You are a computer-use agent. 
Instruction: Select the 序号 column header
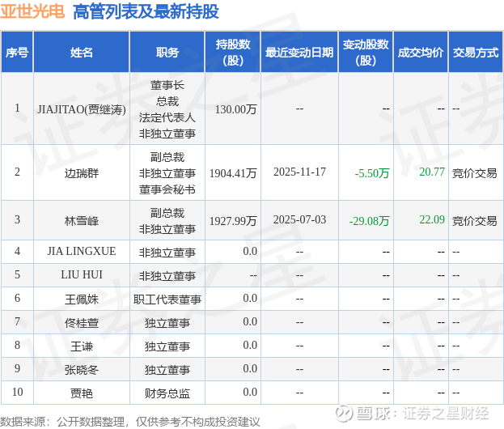tap(17, 52)
